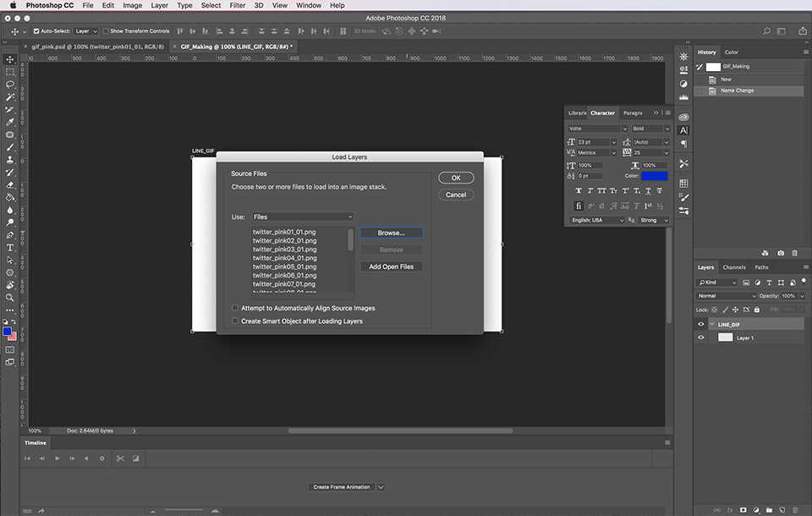
Task: Open the Normal blend mode dropdown
Action: click(x=726, y=296)
